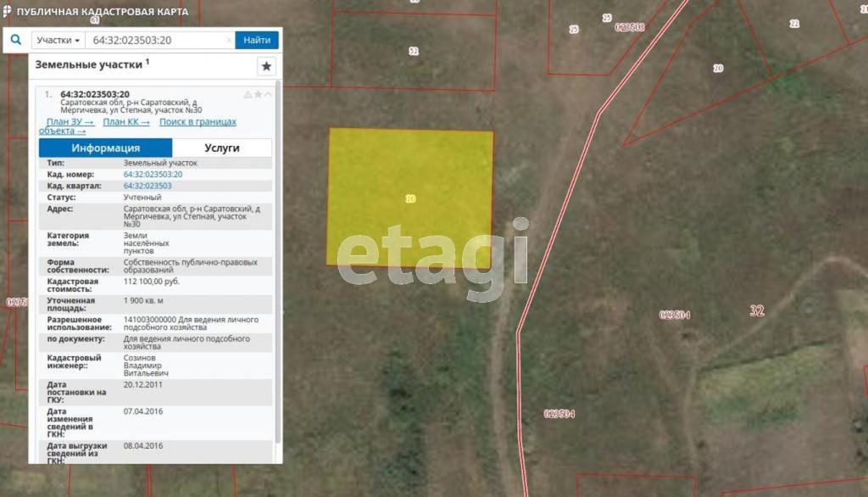Switch to the Услуги tab

[x=222, y=148]
